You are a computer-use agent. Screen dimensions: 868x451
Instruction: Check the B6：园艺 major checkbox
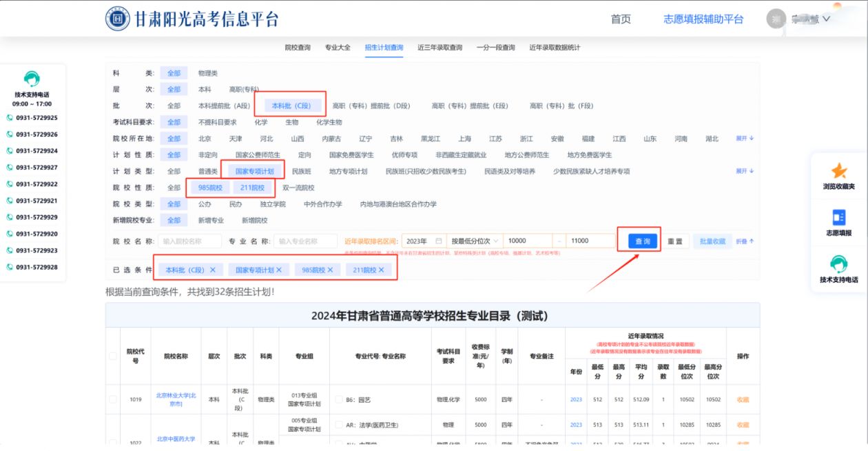(x=339, y=399)
